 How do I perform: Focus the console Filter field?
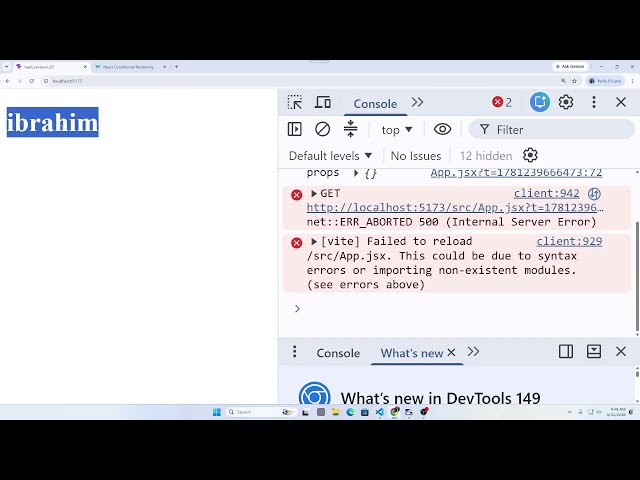pos(552,130)
